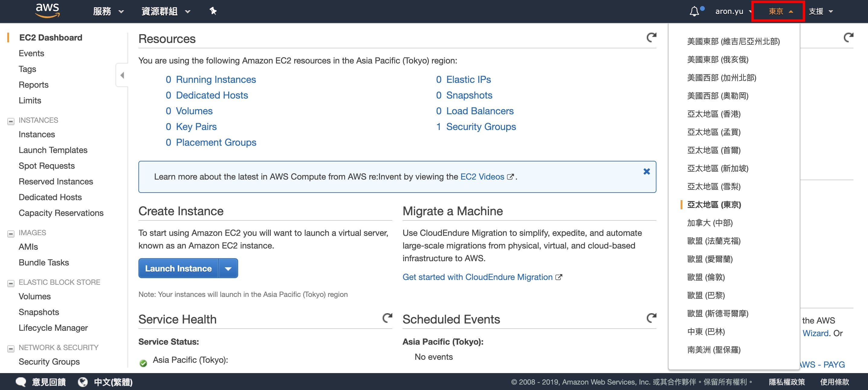Open Elastic IPs resource link
The width and height of the screenshot is (868, 390).
(468, 80)
